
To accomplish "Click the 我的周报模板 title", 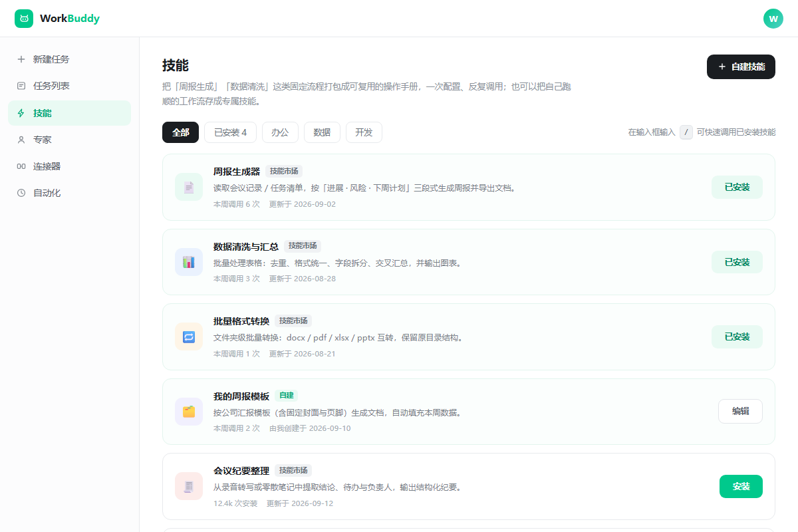I will point(241,396).
